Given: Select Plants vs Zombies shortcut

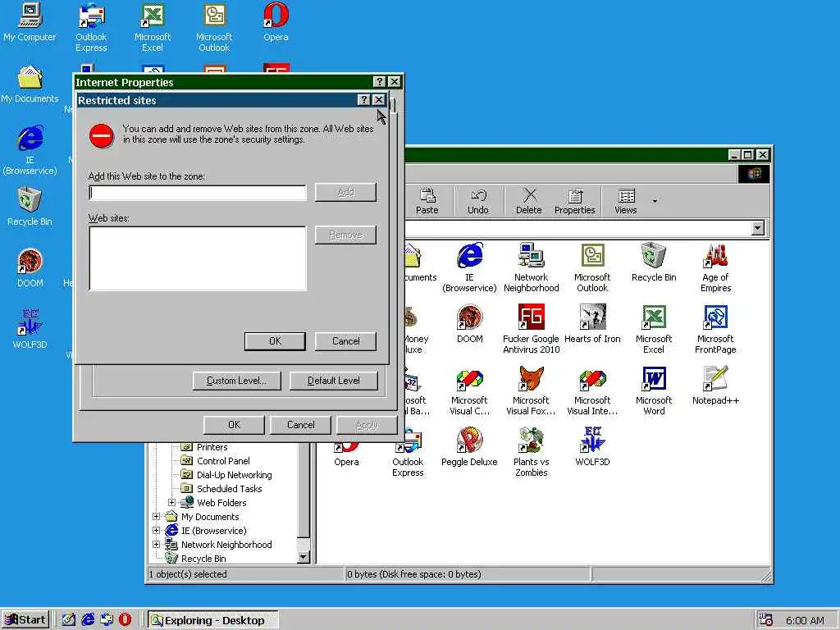Looking at the screenshot, I should point(531,452).
